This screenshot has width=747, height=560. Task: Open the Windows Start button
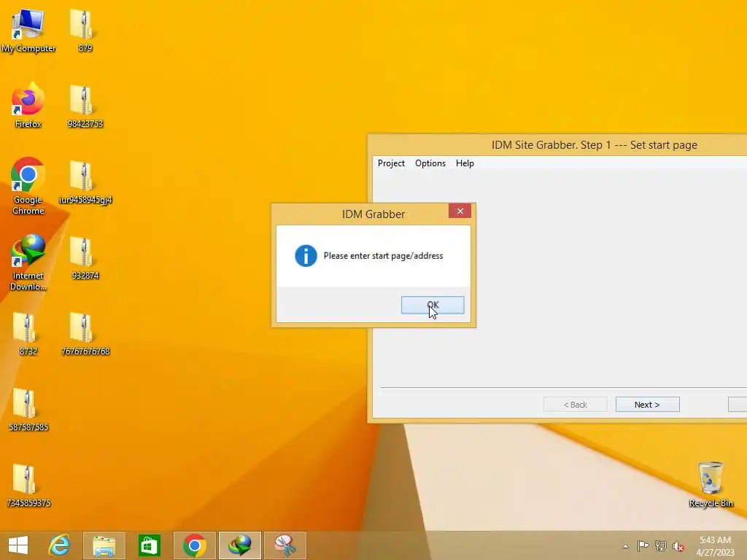tap(18, 545)
